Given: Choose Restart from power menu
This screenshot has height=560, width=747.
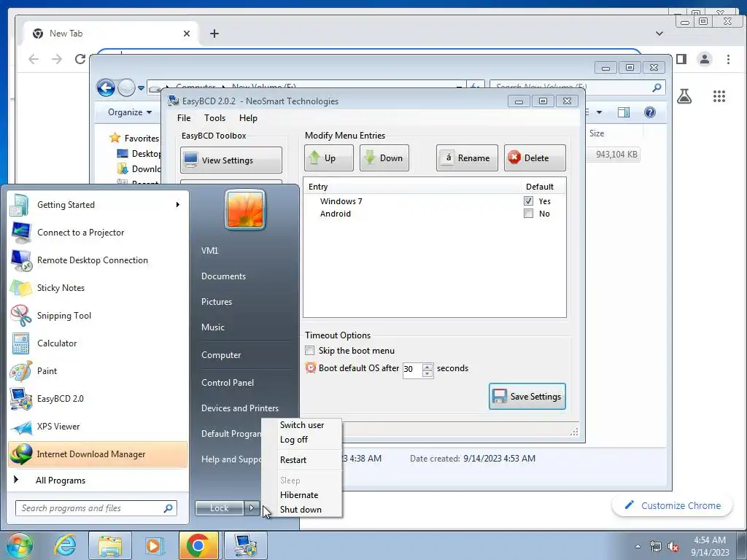Looking at the screenshot, I should click(302, 460).
